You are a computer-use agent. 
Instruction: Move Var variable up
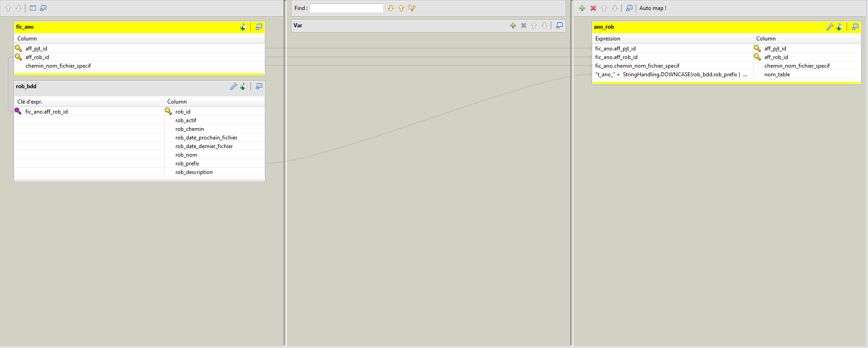coord(534,25)
